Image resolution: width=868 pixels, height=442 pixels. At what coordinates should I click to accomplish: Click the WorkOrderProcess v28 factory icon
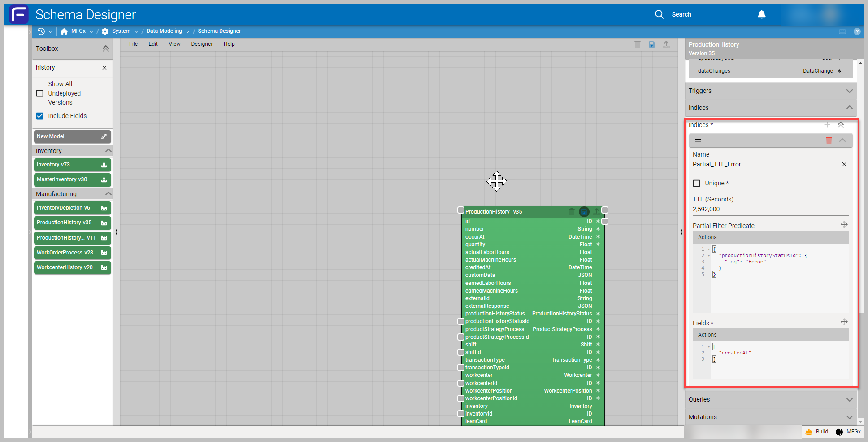point(104,253)
